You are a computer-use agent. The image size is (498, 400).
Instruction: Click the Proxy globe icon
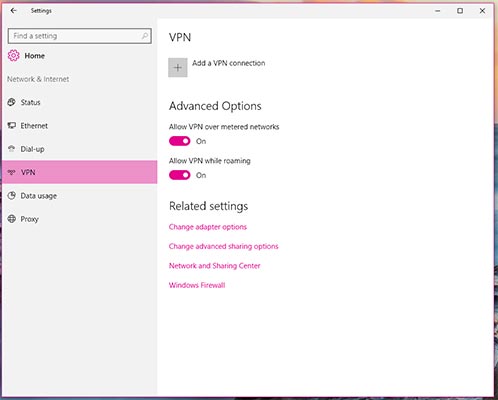click(x=12, y=219)
